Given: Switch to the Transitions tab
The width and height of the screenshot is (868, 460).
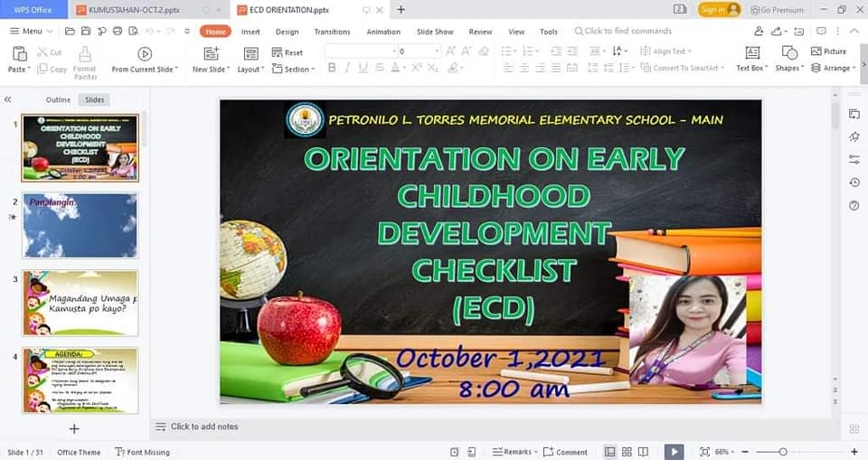Looking at the screenshot, I should tap(332, 32).
